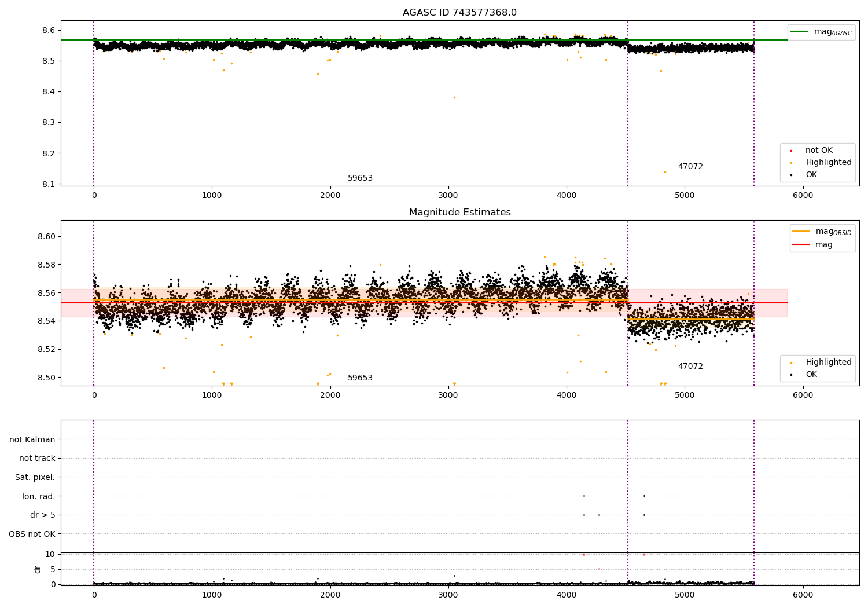This screenshot has height=608, width=868.
Task: Click the mag OBSID legend label
Action: click(x=833, y=232)
